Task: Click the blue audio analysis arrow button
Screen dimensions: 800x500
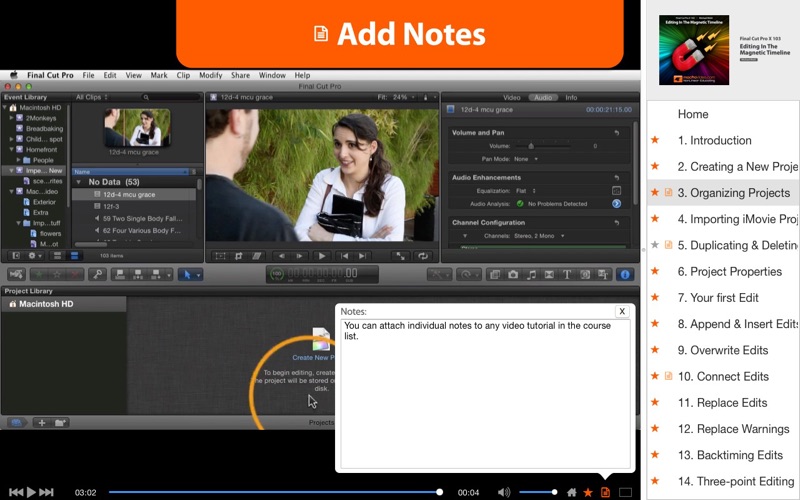Action: (616, 204)
